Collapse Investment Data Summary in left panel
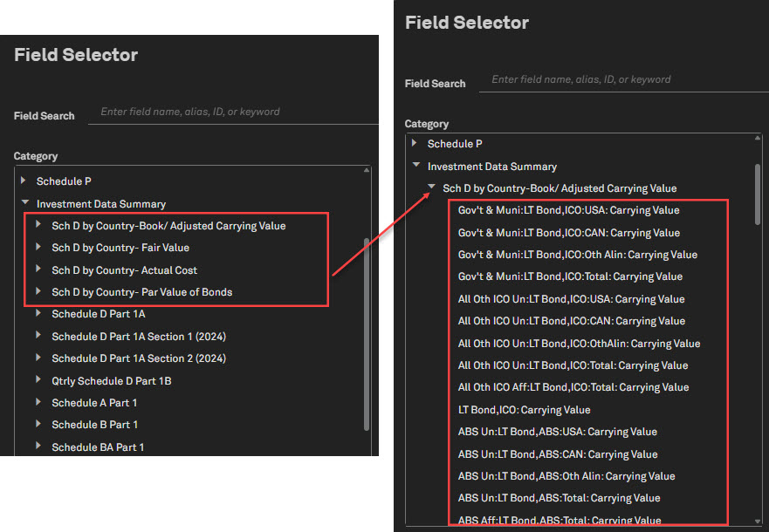The height and width of the screenshot is (532, 769). tap(24, 204)
